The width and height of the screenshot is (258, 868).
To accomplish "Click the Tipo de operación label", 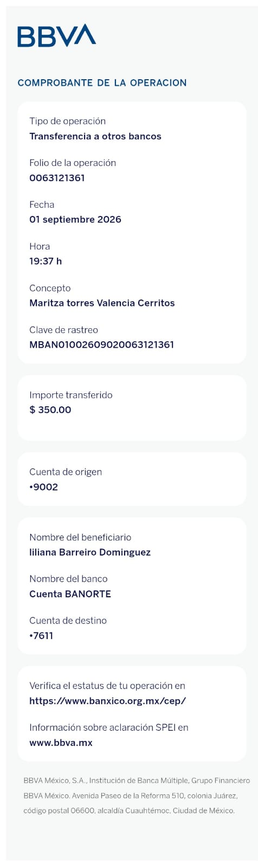I will point(67,122).
